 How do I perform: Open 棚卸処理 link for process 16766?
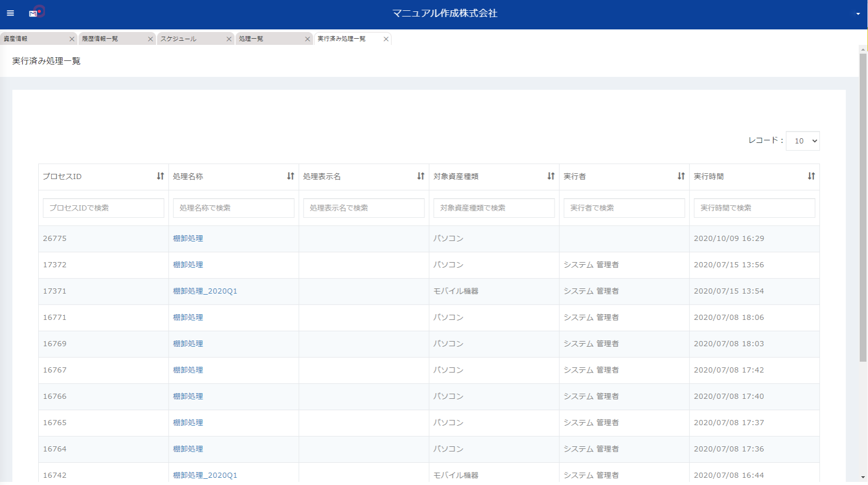188,396
